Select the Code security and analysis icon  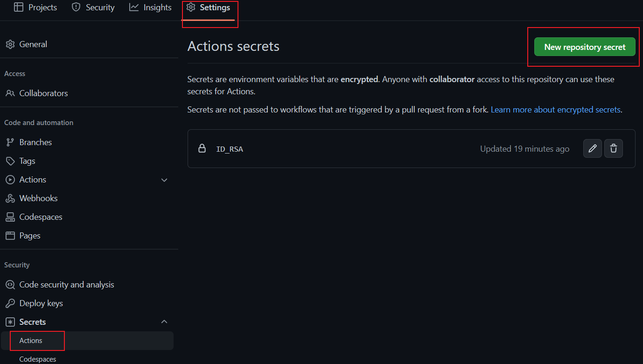(10, 284)
